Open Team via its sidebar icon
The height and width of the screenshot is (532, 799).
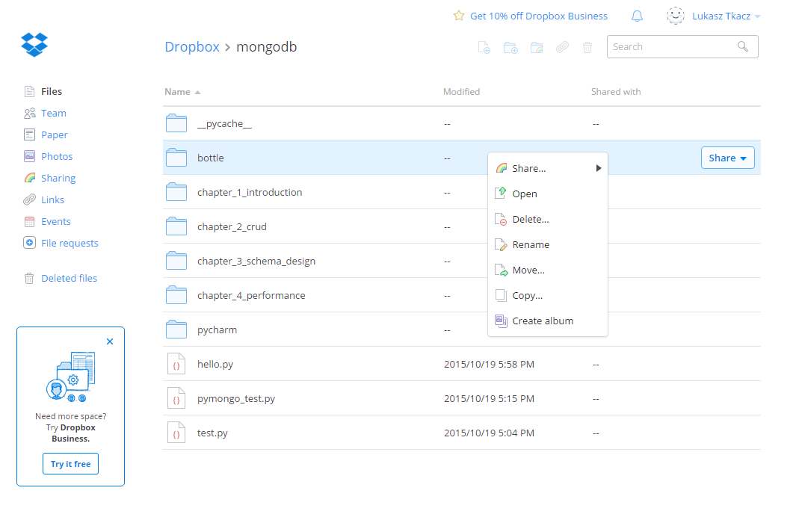tap(30, 113)
